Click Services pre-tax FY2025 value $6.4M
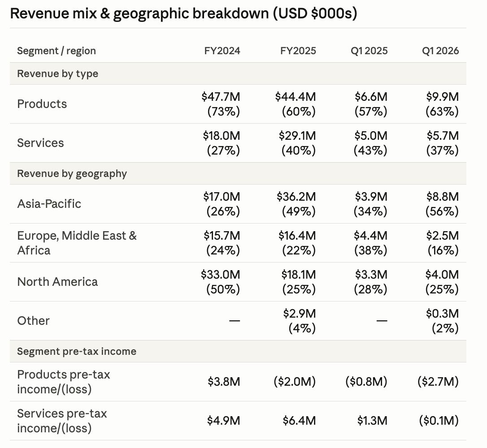 (299, 421)
